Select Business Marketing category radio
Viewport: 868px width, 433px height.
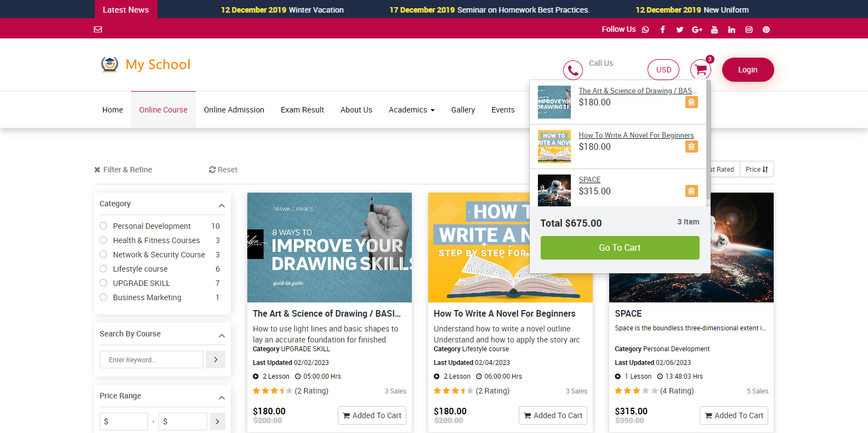(x=104, y=297)
